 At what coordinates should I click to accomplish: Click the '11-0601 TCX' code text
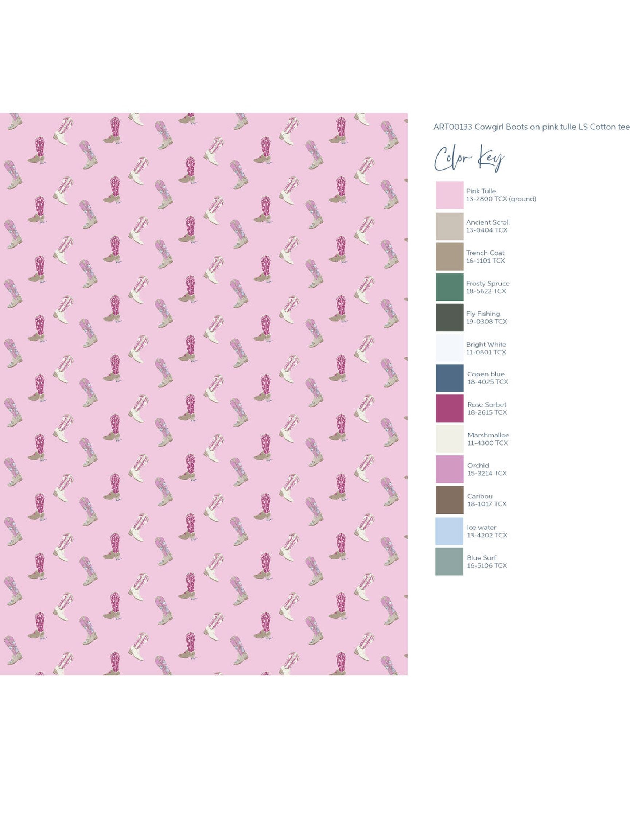tap(486, 353)
